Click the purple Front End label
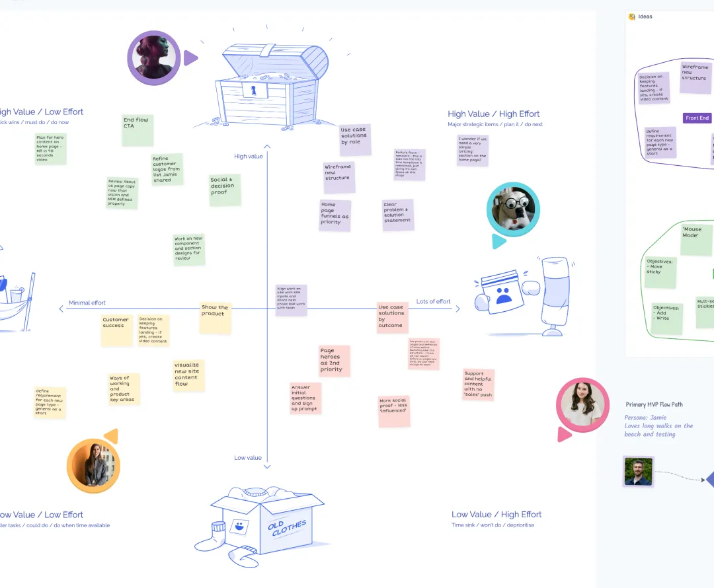The width and height of the screenshot is (714, 588). pos(697,118)
